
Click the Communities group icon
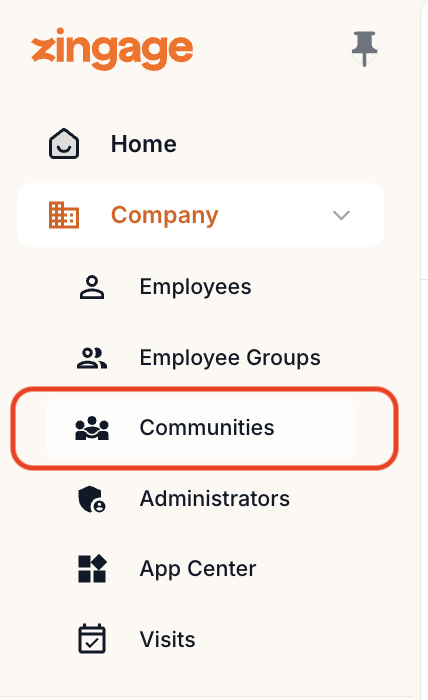pyautogui.click(x=92, y=428)
